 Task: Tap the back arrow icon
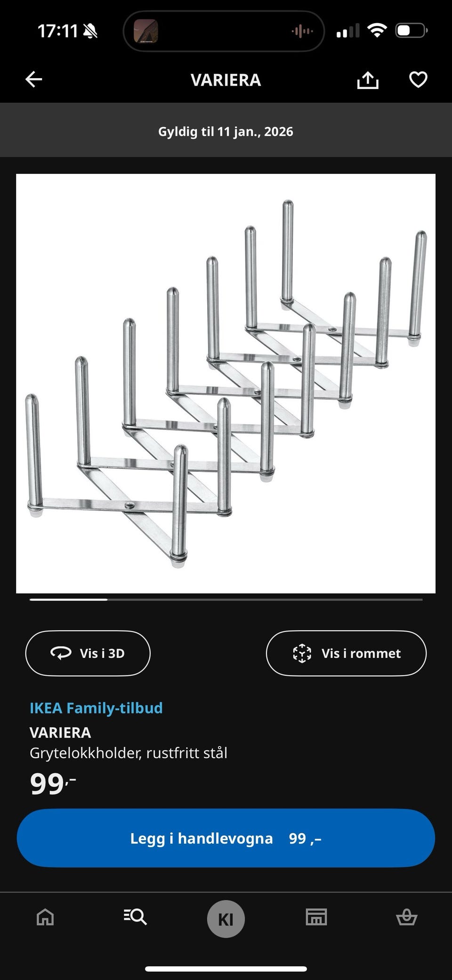(34, 80)
